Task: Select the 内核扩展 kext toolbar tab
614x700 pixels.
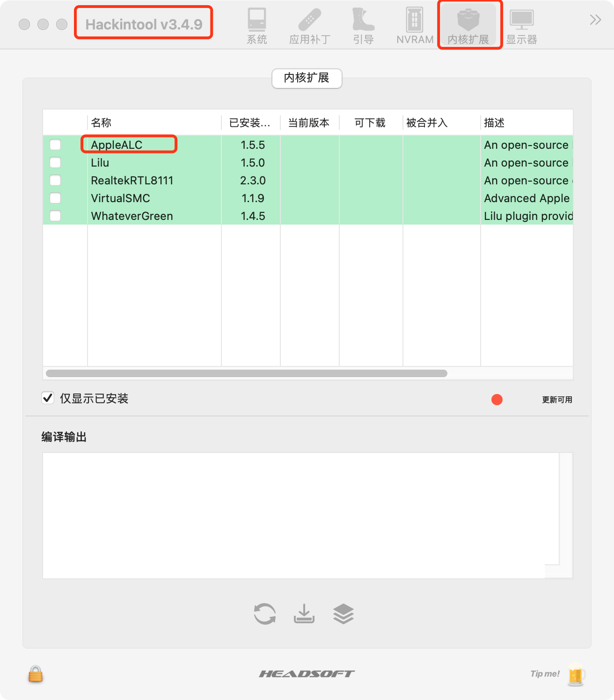Action: 468,26
